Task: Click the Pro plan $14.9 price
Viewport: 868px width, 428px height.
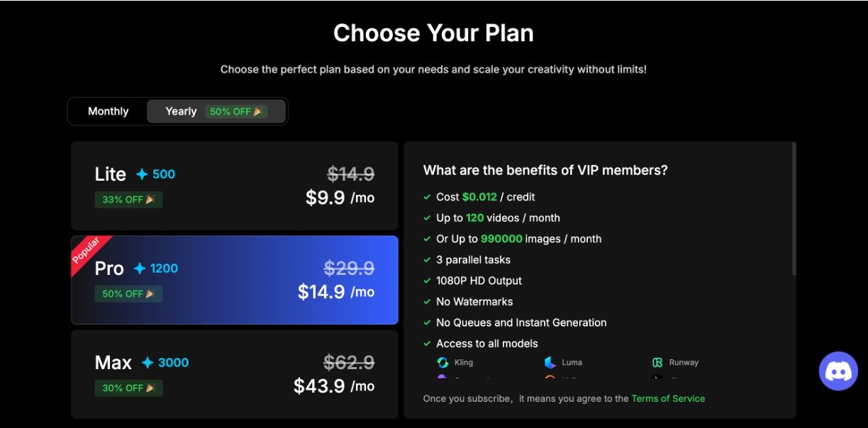Action: click(x=321, y=292)
